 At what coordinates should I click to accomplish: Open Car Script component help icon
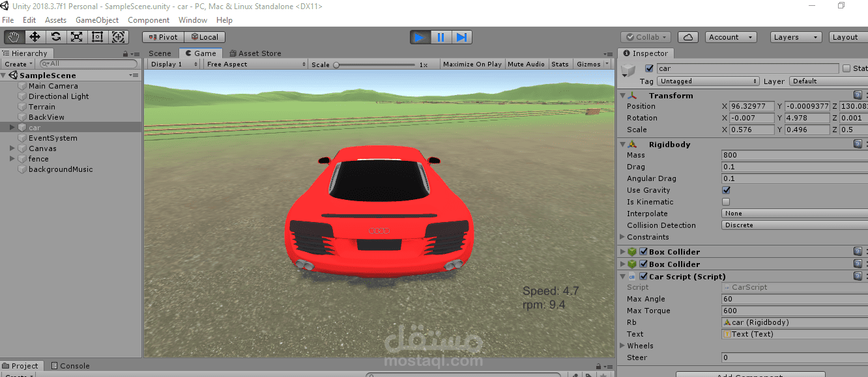(x=858, y=277)
